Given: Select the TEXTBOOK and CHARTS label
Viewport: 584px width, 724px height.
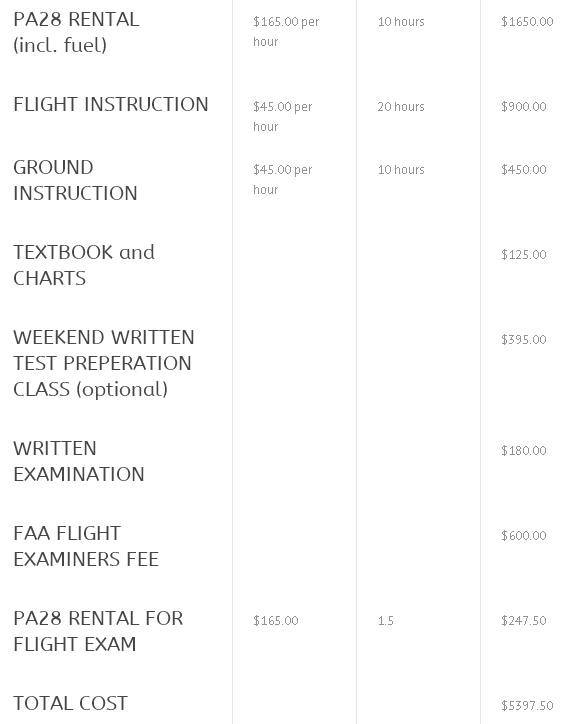Looking at the screenshot, I should [84, 265].
